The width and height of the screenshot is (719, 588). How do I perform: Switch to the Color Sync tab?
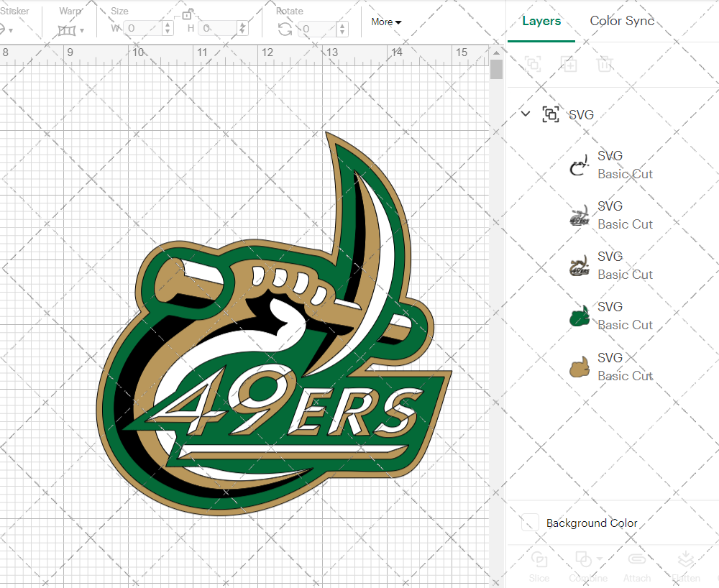pos(622,21)
